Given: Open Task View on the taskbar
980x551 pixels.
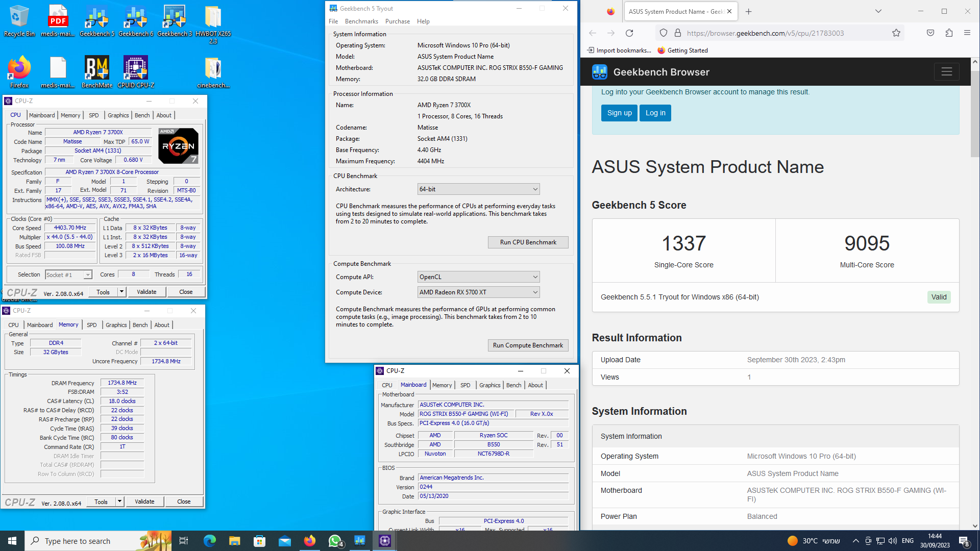Looking at the screenshot, I should coord(184,541).
